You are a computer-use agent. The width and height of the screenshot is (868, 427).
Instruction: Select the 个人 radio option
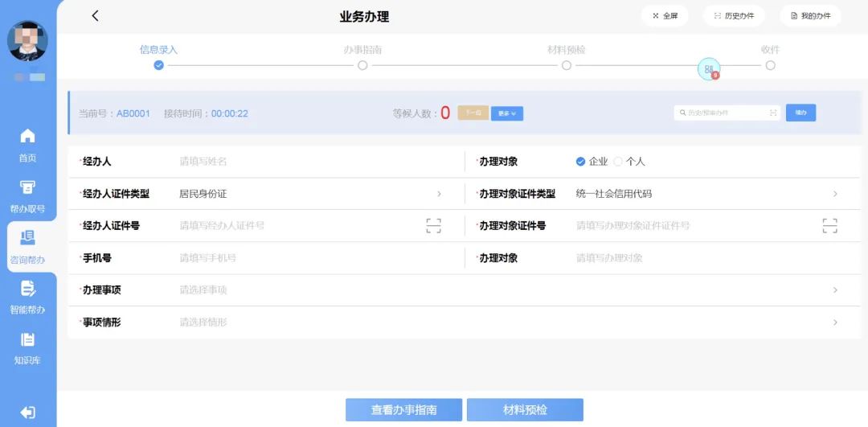click(x=618, y=162)
